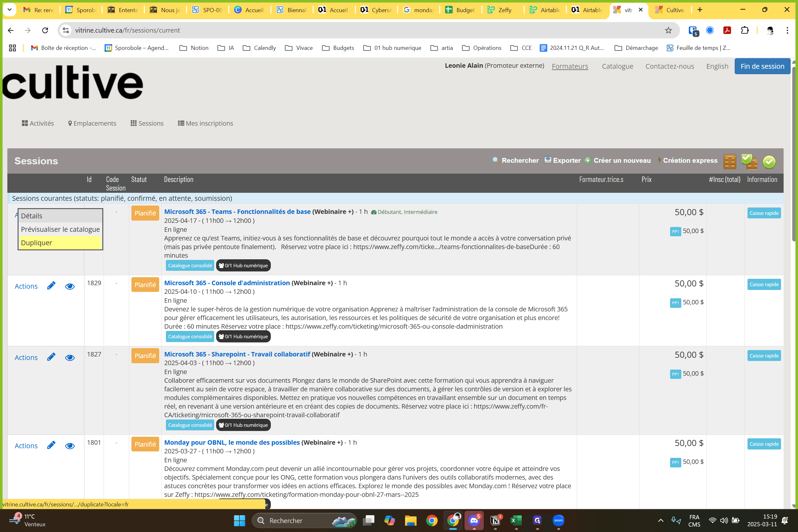Screen dimensions: 798x532
Task: Click the checklist drawer icon in Sessions header
Action: (749, 161)
